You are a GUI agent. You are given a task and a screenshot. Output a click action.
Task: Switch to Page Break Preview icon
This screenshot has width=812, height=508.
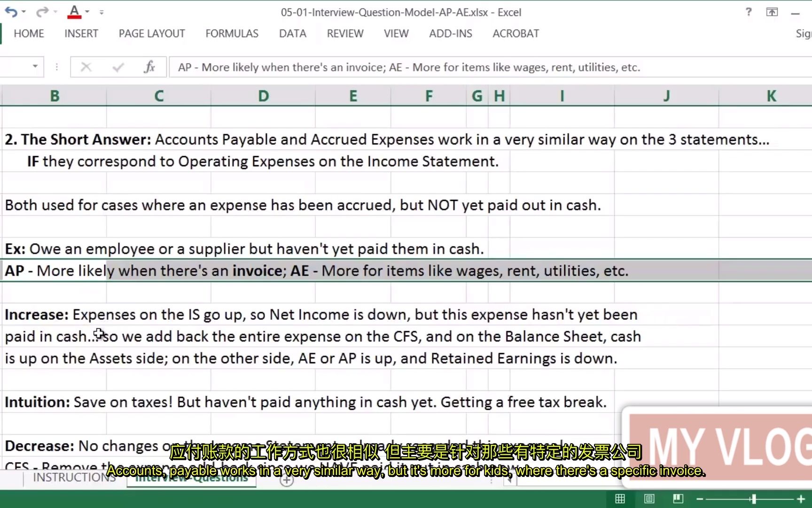pos(678,499)
